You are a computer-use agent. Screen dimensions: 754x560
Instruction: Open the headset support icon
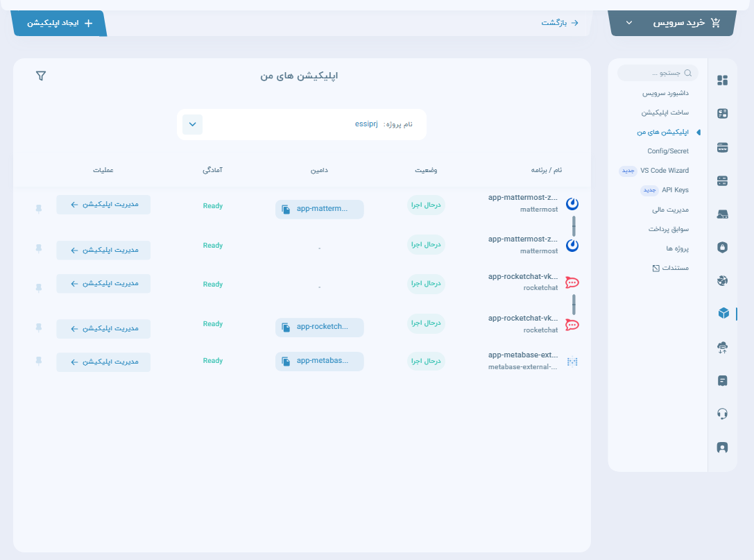[x=722, y=414]
